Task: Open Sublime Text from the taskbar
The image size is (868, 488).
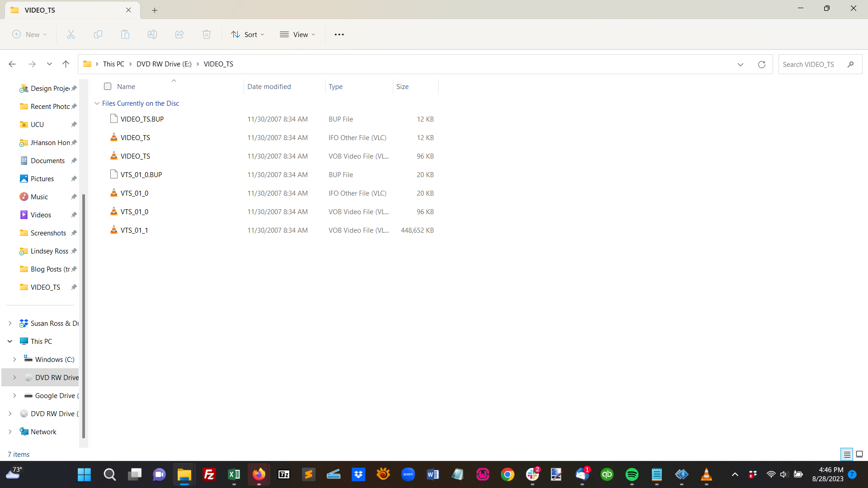Action: pyautogui.click(x=308, y=474)
